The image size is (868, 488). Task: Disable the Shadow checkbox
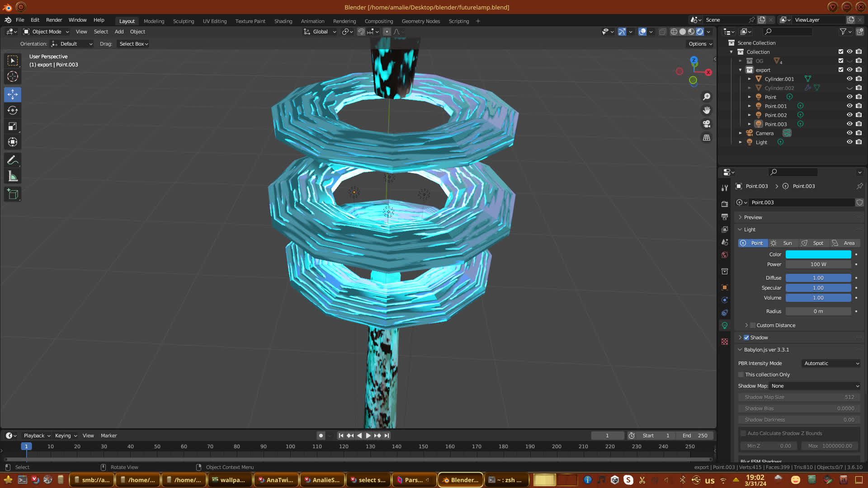point(746,338)
